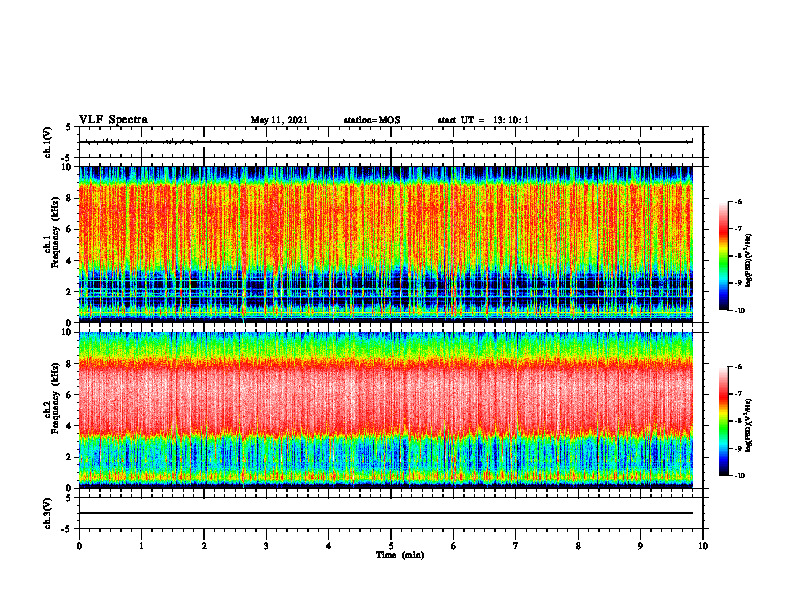Viewport: 792px width, 612px height.
Task: Click the 1 minute tick label on time axis
Action: [x=141, y=546]
